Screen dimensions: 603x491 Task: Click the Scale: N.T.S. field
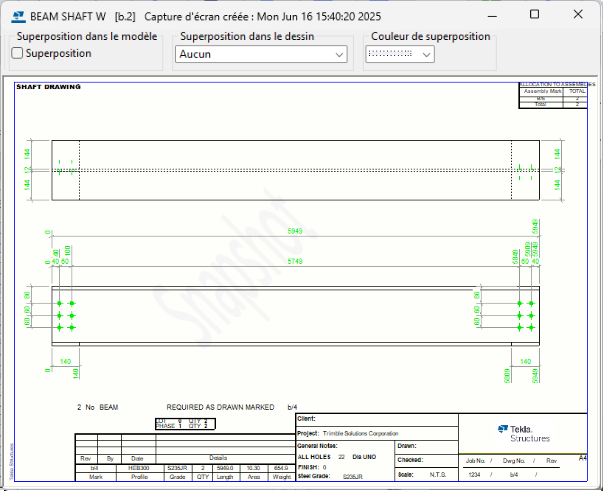coord(426,474)
